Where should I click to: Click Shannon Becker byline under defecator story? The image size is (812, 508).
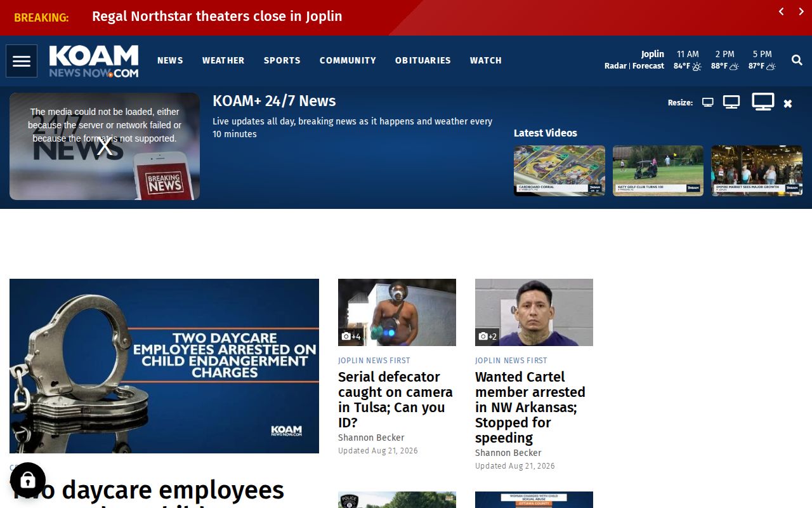371,438
